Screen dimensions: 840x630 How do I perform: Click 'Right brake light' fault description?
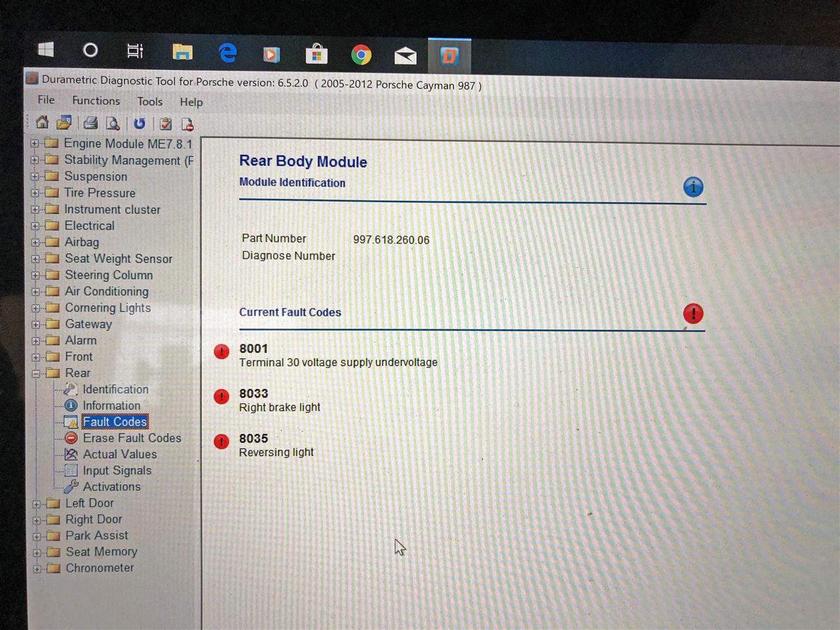(280, 408)
